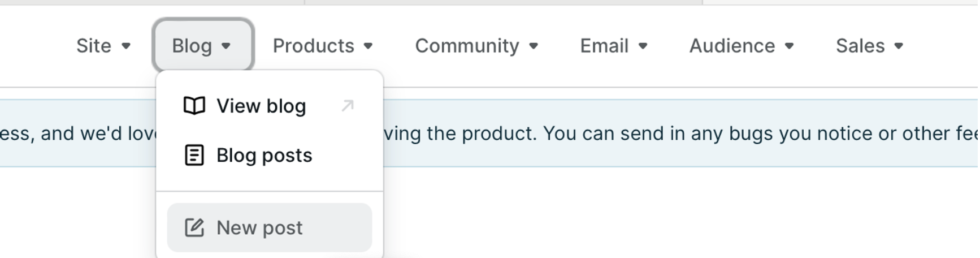This screenshot has width=980, height=258.
Task: Click the pencil edit icon for New post
Action: pos(194,227)
